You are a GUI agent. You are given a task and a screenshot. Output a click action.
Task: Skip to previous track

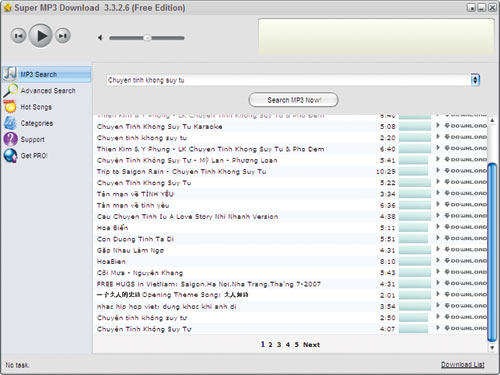tap(18, 36)
